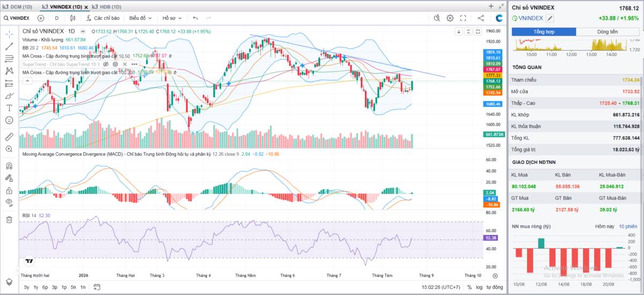Open the forecasting and measurement tools
The height and width of the screenshot is (295, 644).
pyautogui.click(x=9, y=83)
